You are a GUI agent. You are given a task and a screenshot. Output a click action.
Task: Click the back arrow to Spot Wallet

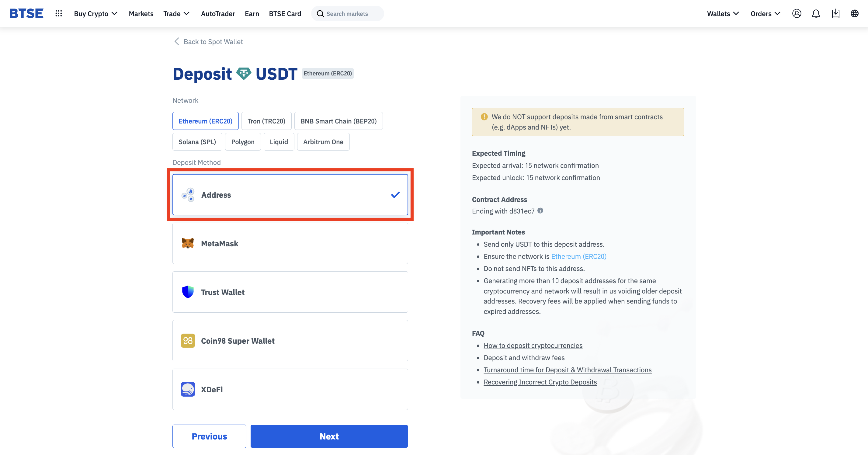pos(177,41)
